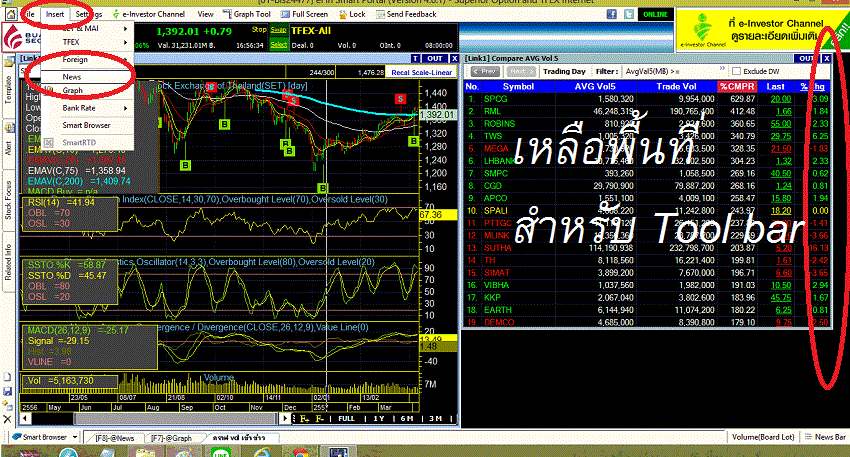The width and height of the screenshot is (850, 457).
Task: Click the chart horizontal scrollbar thumb
Action: point(176,419)
